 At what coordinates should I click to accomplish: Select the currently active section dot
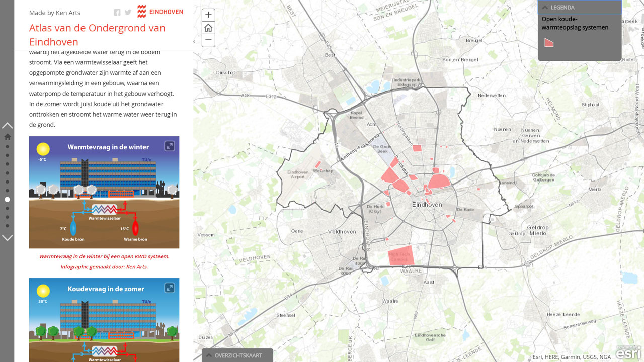point(7,200)
